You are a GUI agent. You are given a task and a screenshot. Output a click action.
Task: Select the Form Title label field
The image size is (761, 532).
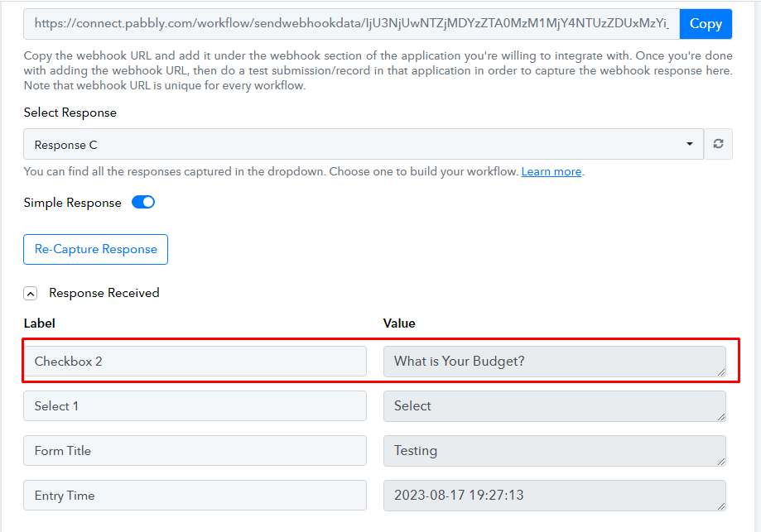[x=195, y=451]
